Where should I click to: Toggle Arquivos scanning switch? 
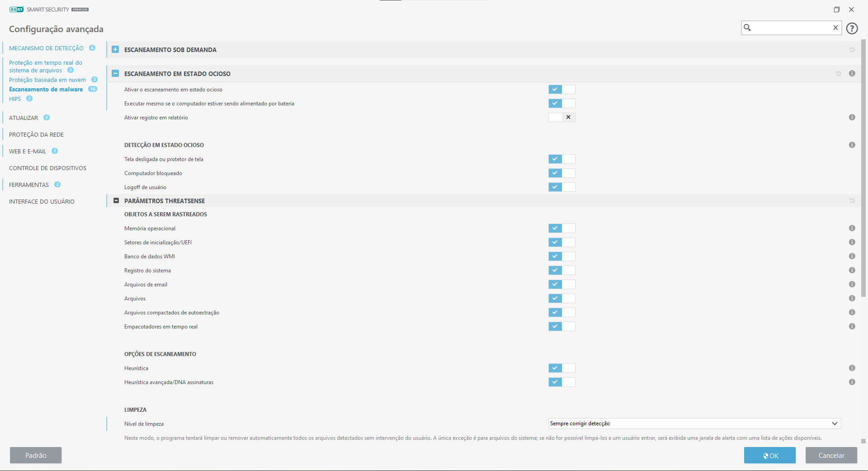click(x=561, y=298)
